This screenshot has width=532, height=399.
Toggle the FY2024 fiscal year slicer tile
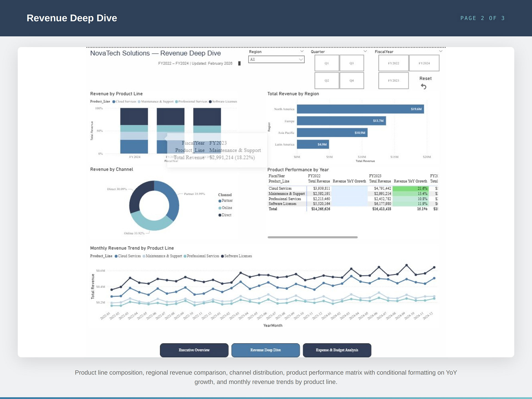(424, 63)
